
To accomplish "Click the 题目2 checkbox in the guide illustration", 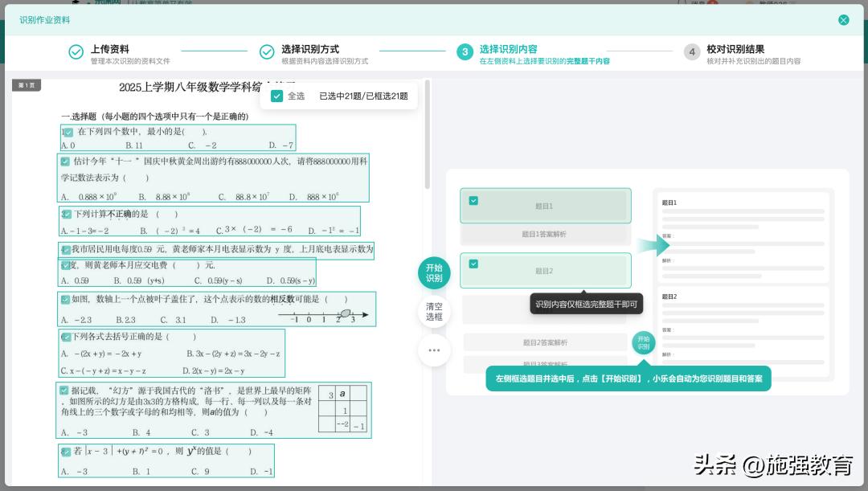I will 473,264.
